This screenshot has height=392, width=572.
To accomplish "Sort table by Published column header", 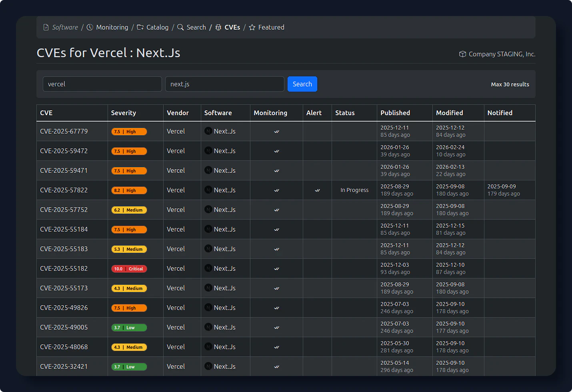I will point(395,113).
